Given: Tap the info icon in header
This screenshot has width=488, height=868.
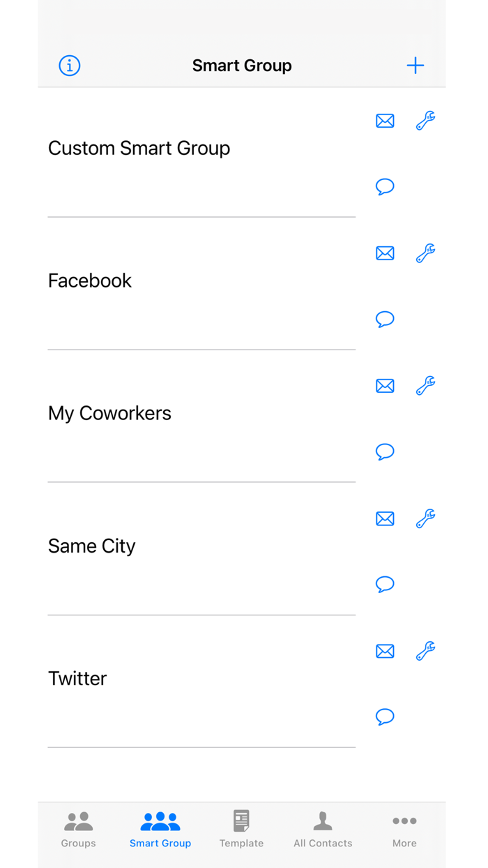Looking at the screenshot, I should click(69, 66).
